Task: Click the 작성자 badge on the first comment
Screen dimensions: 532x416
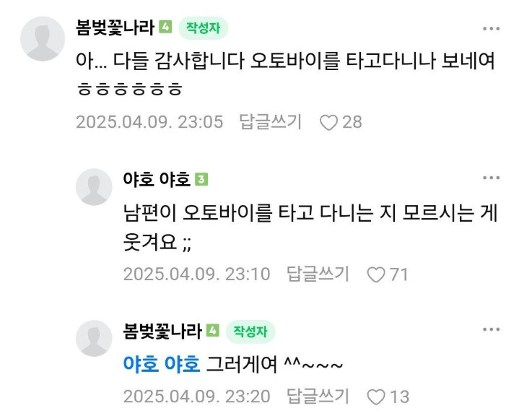Action: click(204, 28)
